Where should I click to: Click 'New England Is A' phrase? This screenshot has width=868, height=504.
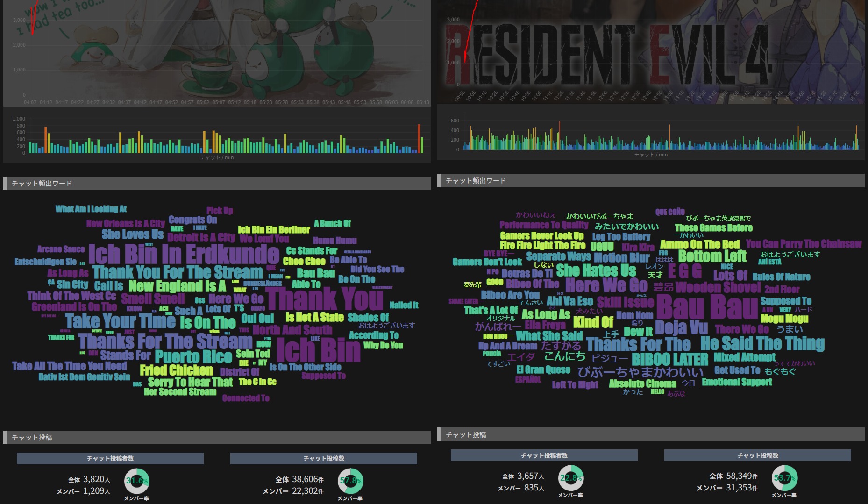[x=178, y=286]
